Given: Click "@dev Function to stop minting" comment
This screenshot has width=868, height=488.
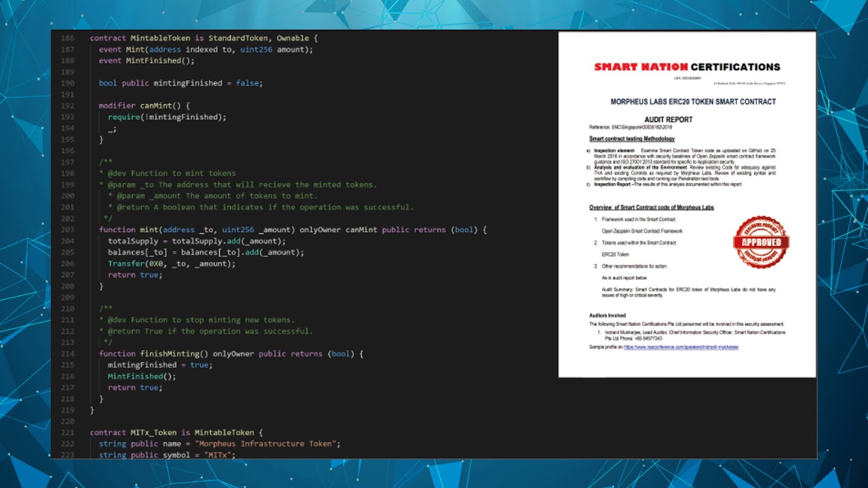Looking at the screenshot, I should [197, 320].
